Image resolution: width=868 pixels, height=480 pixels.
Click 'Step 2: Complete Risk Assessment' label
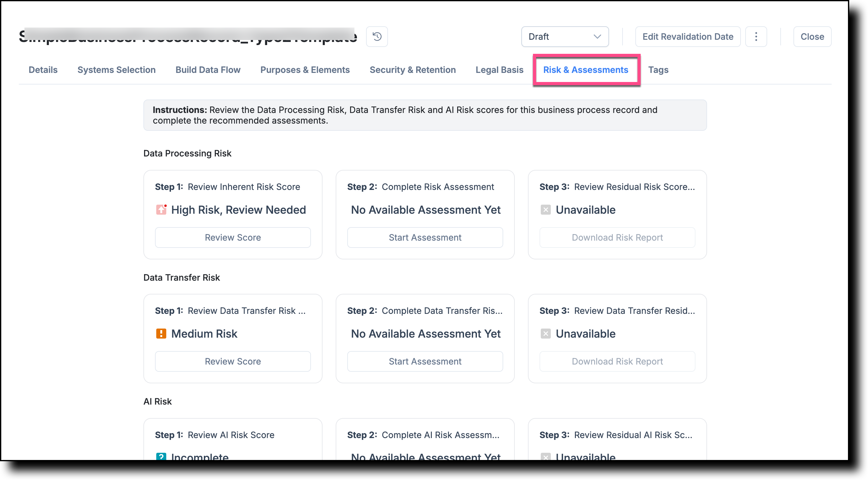pyautogui.click(x=421, y=187)
